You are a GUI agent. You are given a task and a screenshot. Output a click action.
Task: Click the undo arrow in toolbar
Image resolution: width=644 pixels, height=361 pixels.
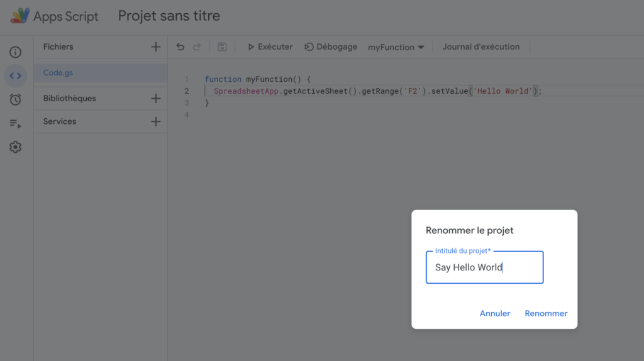[x=180, y=47]
